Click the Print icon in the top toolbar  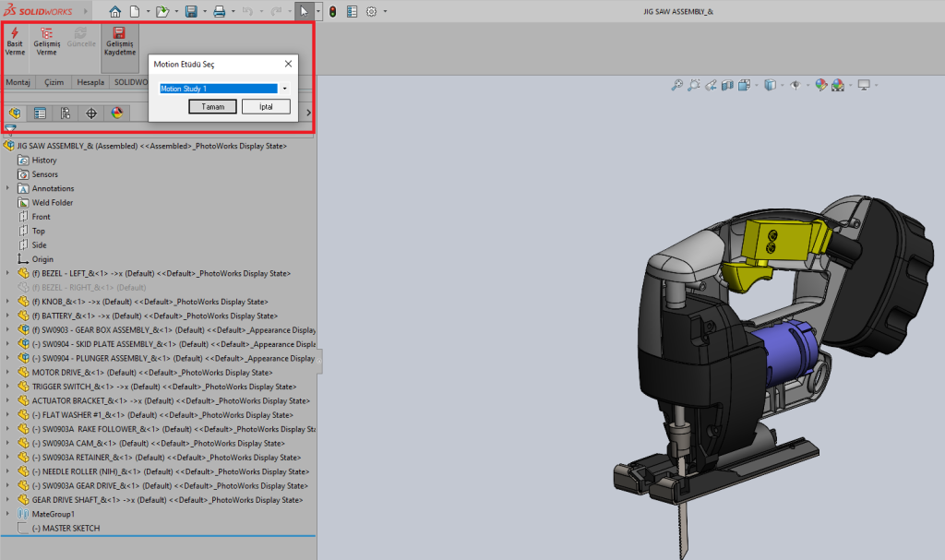[x=220, y=12]
